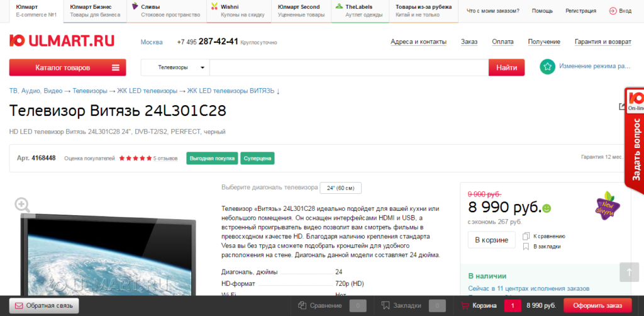
Task: Click the В корзине button
Action: coord(492,240)
